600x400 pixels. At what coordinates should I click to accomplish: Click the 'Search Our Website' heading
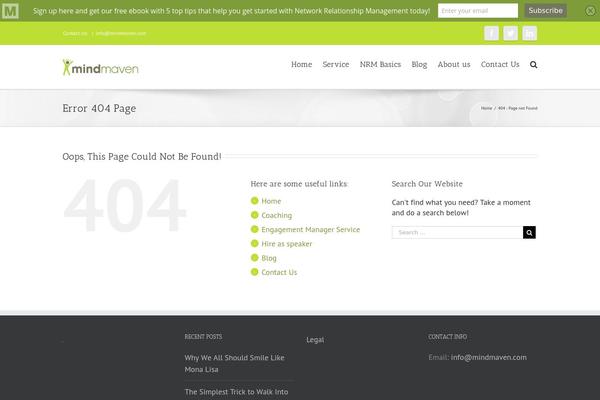(427, 184)
